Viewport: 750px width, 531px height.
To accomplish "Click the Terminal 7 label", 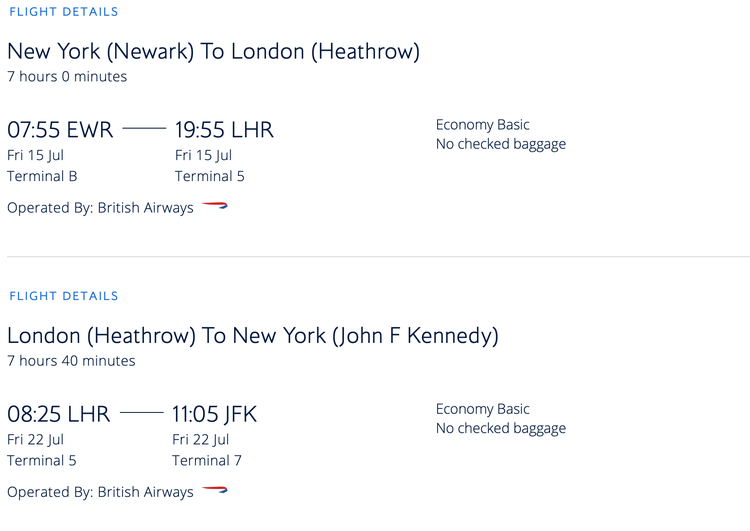I will (207, 461).
